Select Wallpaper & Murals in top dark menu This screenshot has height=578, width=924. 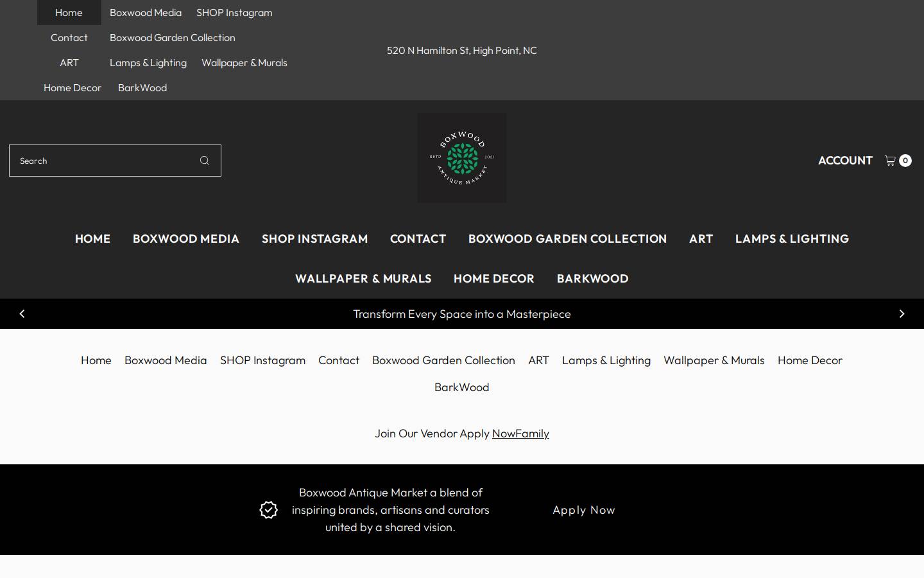pyautogui.click(x=244, y=62)
